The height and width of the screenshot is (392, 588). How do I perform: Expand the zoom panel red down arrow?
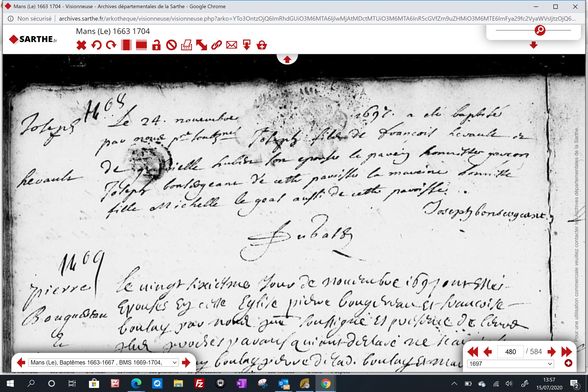[533, 45]
